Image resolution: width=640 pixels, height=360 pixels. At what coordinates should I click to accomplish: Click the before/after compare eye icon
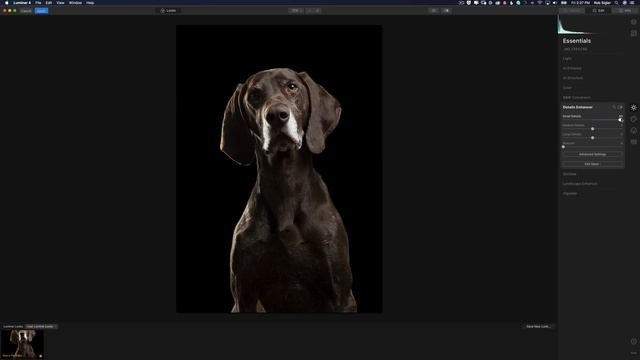(x=434, y=11)
